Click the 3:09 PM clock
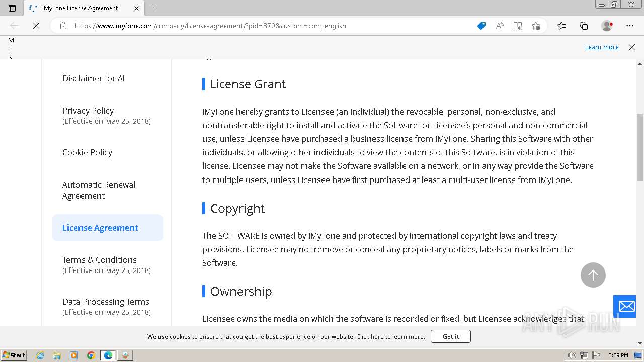 tap(618, 355)
